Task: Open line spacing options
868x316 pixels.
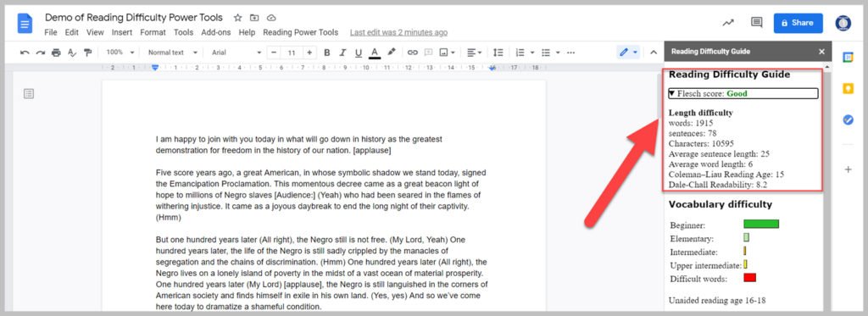Action: click(498, 53)
